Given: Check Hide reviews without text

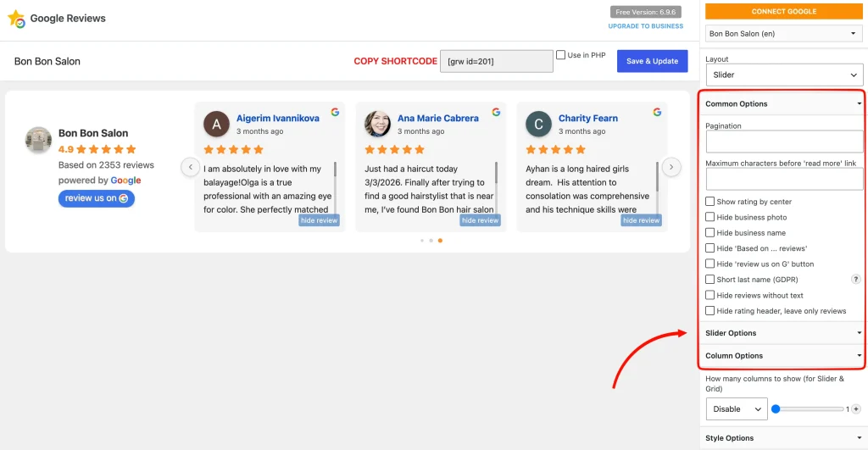Looking at the screenshot, I should (709, 295).
